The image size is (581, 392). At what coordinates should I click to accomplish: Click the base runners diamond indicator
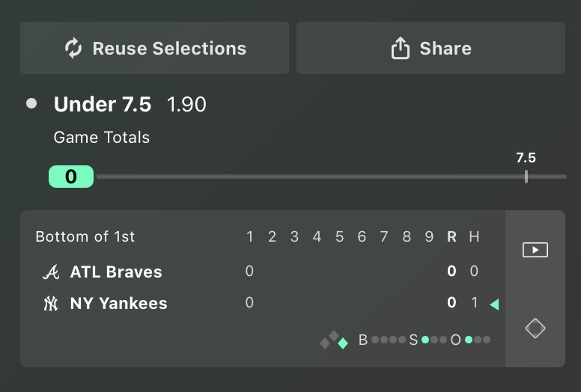(x=334, y=340)
